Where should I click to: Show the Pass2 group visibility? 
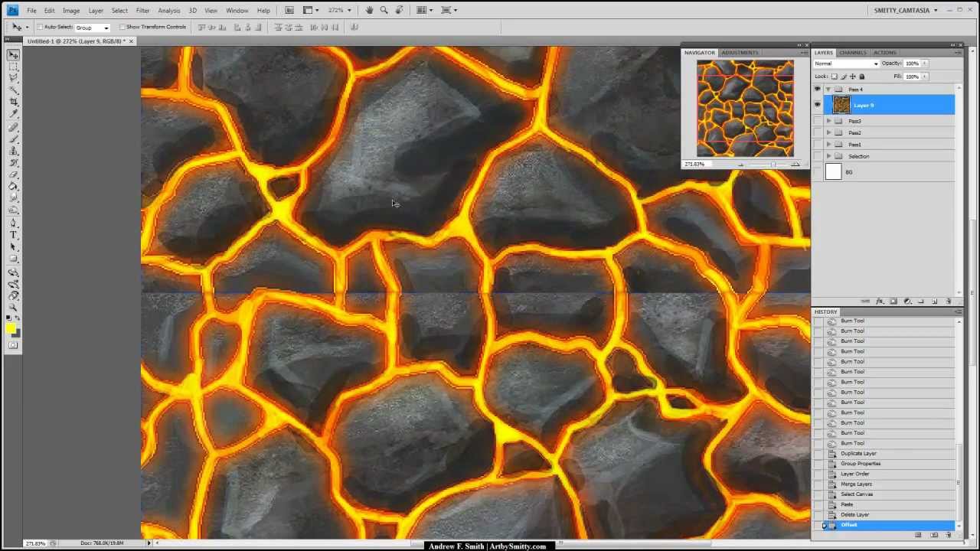[818, 132]
